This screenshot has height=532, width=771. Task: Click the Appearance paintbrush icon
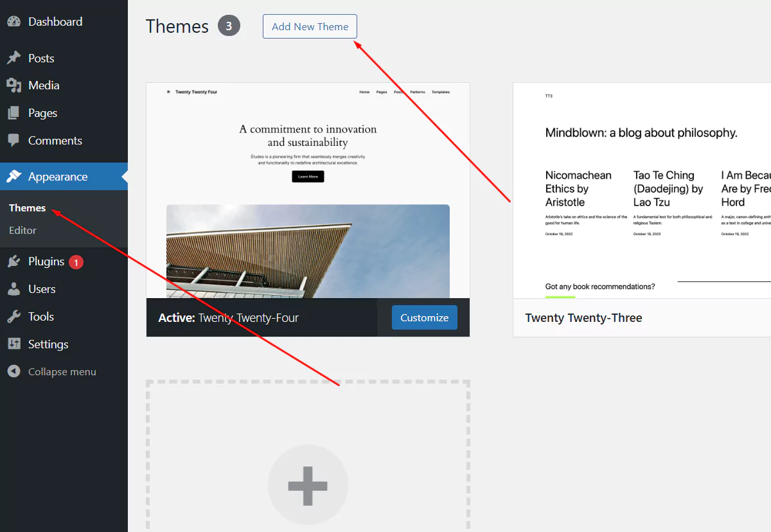pyautogui.click(x=14, y=177)
